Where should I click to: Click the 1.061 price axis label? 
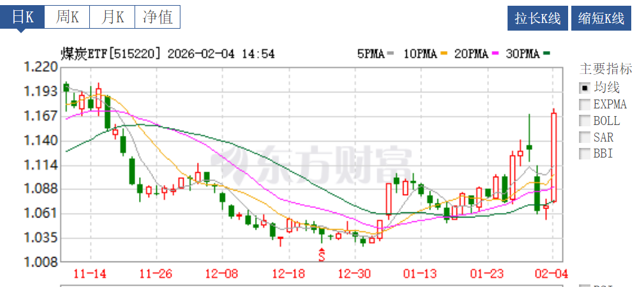click(x=40, y=213)
